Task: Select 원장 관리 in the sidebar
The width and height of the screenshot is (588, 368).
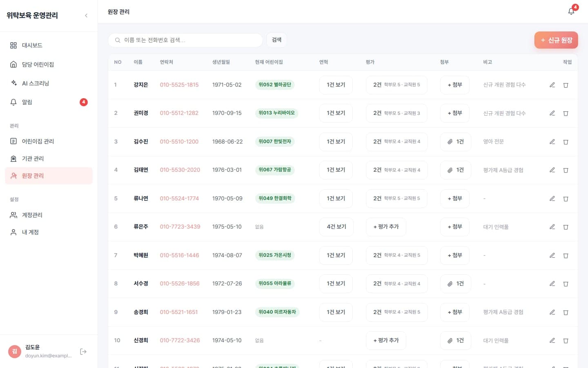Action: pyautogui.click(x=49, y=176)
